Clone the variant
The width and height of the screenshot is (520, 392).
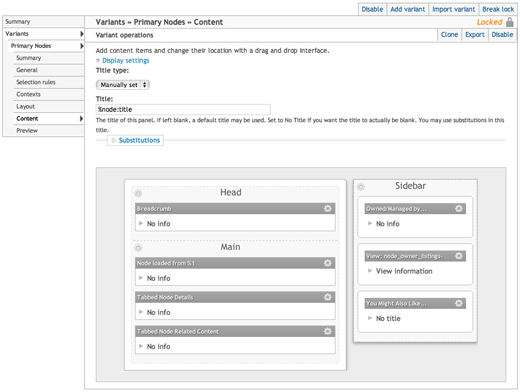(x=449, y=35)
